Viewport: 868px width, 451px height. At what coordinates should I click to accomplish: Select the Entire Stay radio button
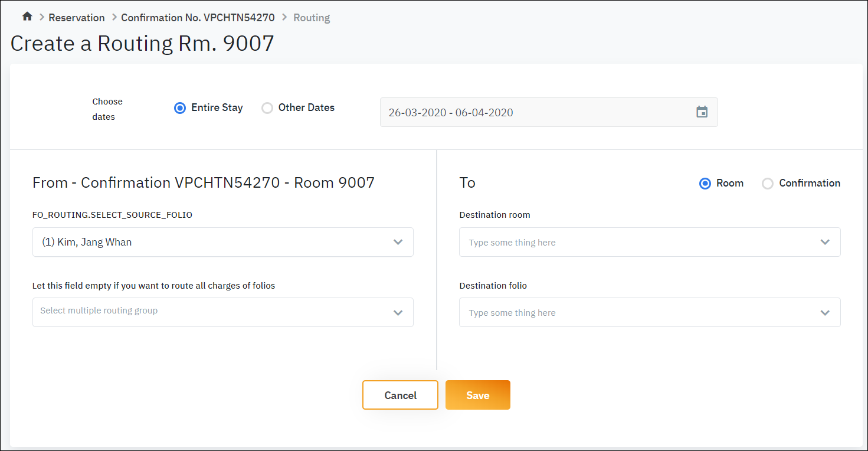180,108
